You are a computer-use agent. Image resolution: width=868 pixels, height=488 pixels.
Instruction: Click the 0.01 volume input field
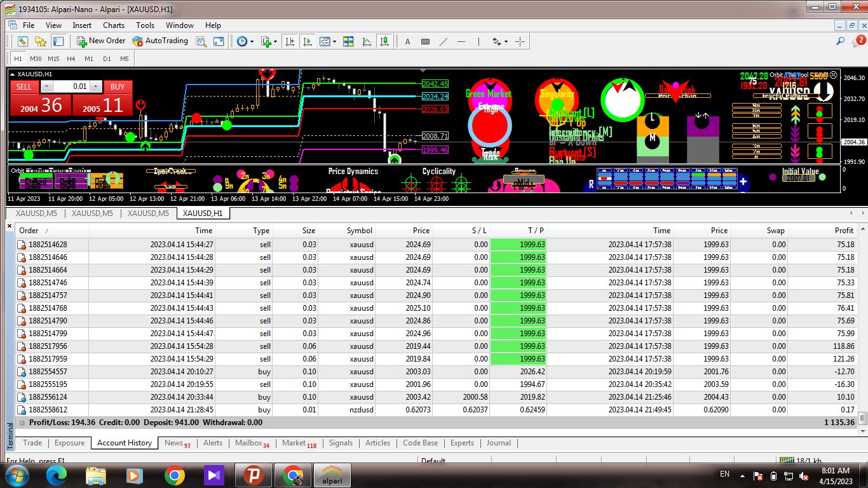coord(71,87)
